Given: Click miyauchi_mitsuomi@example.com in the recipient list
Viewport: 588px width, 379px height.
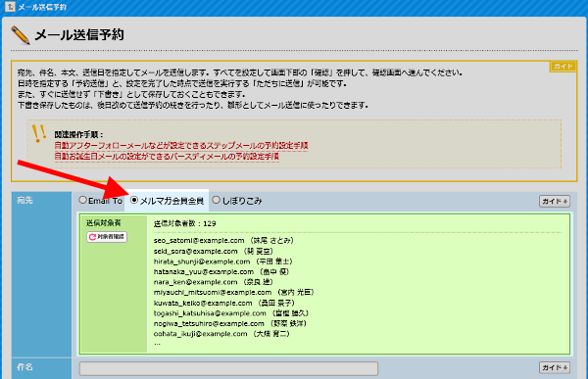Looking at the screenshot, I should tap(213, 293).
